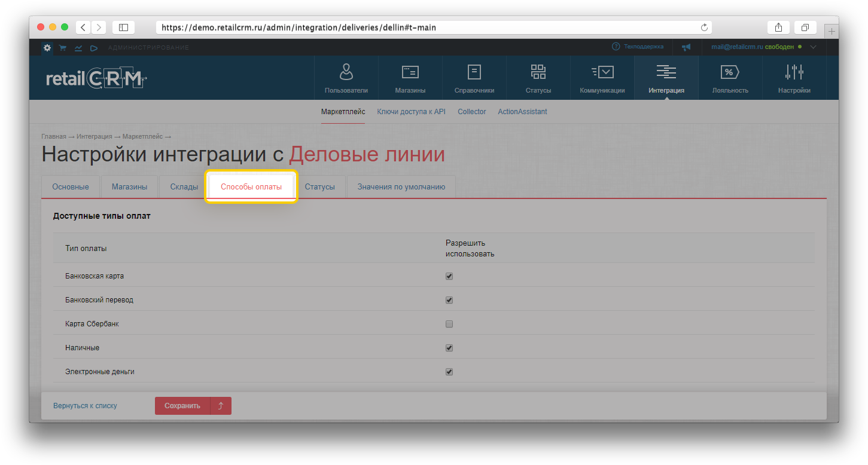Click the Safari address bar URL field
Screen dimensions: 868x465
pos(434,27)
